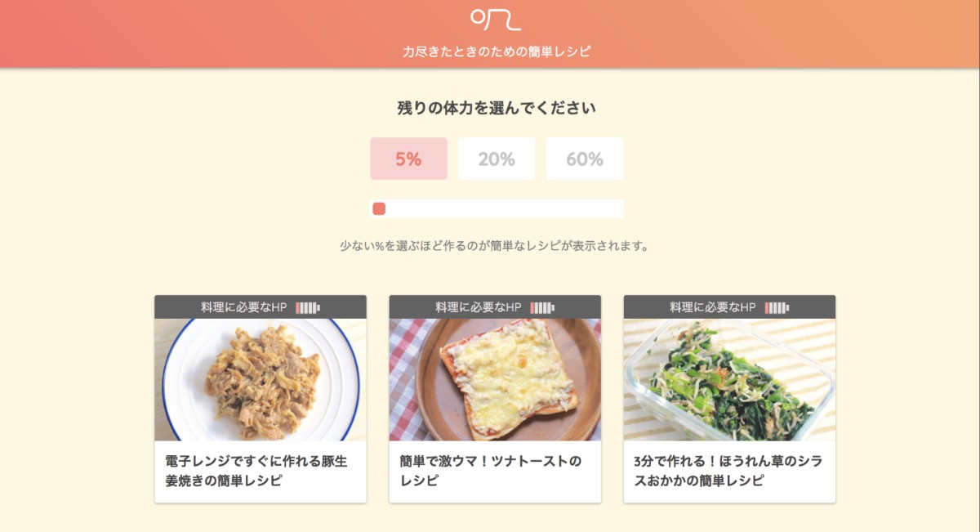This screenshot has height=532, width=980.
Task: Choose the 20% stamina option
Action: (x=497, y=159)
